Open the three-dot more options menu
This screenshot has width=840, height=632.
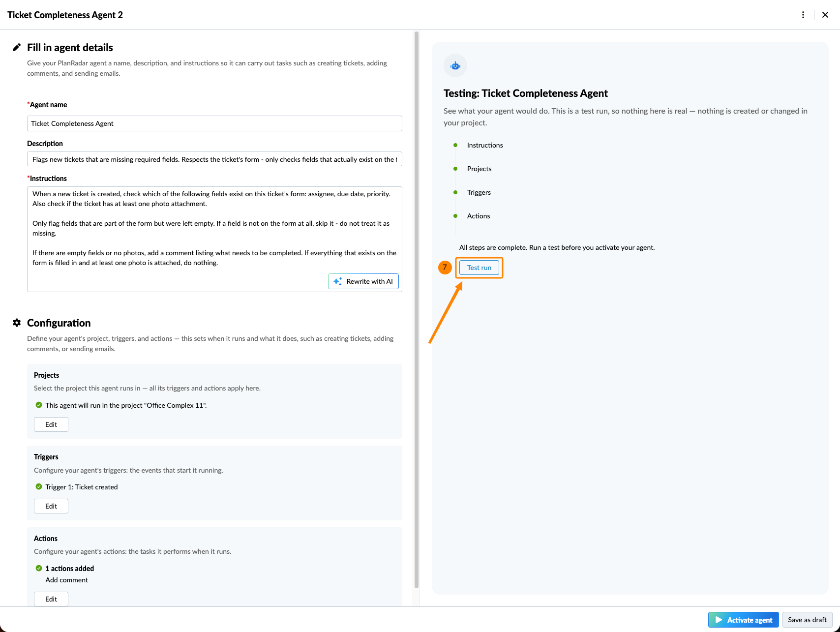coord(803,15)
